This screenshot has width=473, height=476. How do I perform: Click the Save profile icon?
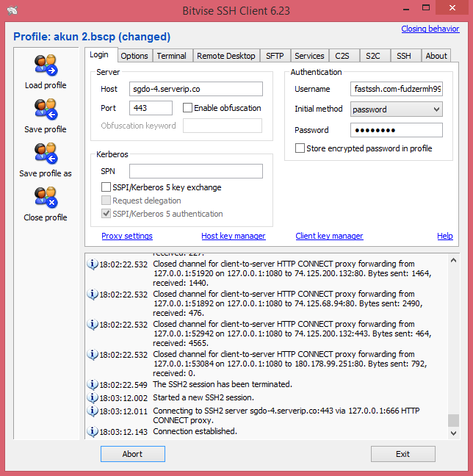click(46, 109)
